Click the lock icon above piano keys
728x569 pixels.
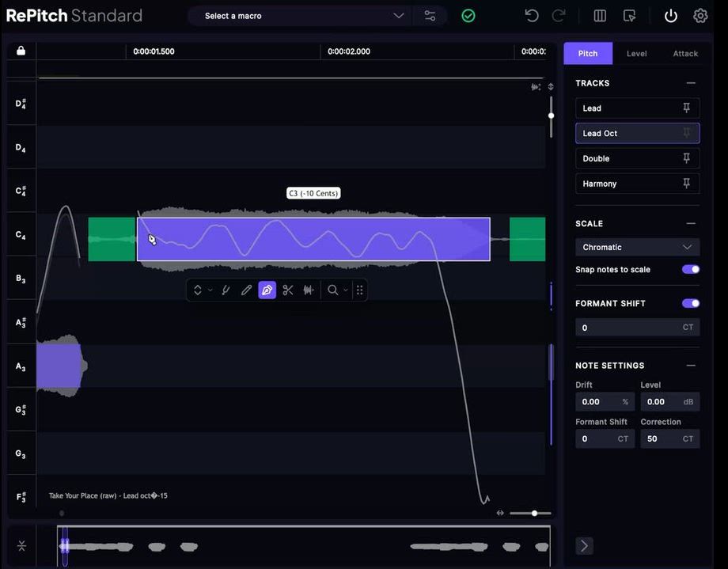pos(21,51)
